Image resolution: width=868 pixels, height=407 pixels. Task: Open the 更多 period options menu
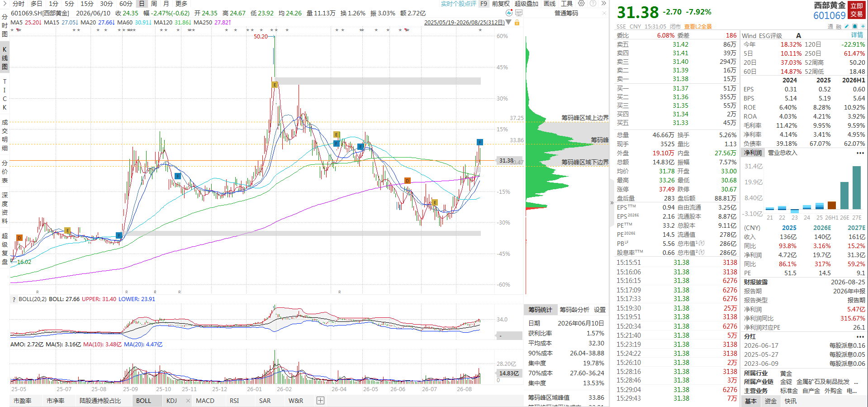coord(181,4)
